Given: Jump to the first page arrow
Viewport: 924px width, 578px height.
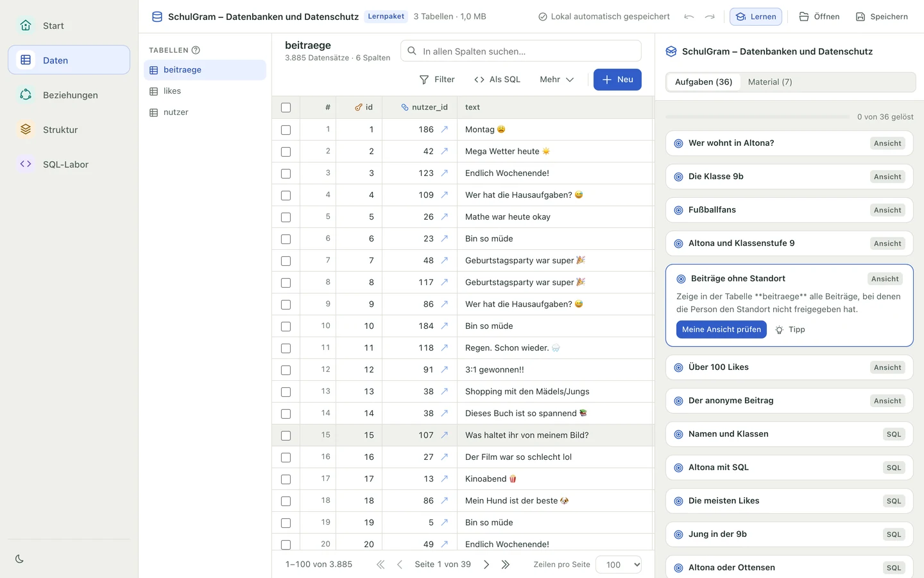Looking at the screenshot, I should (381, 565).
